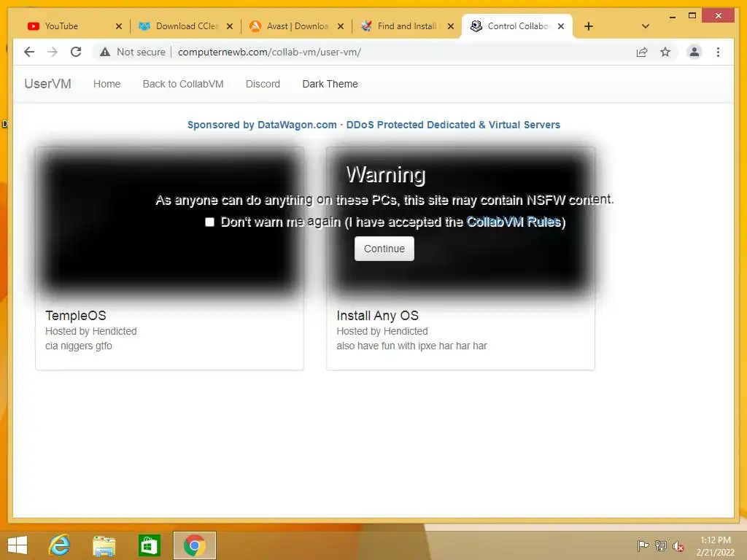Open the Chrome profile avatar
Viewport: 747px width, 560px height.
pos(694,52)
